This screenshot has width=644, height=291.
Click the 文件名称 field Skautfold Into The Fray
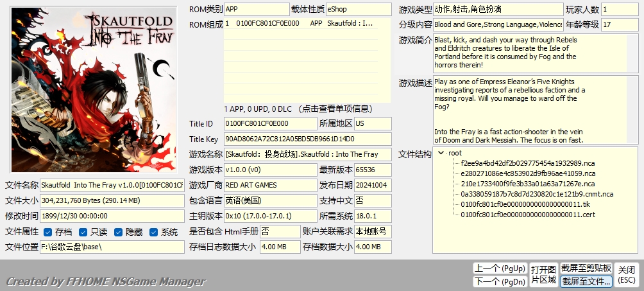[112, 185]
